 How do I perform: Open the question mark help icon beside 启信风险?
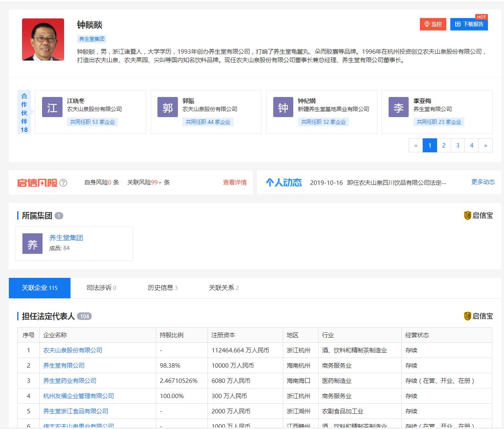[x=63, y=183]
